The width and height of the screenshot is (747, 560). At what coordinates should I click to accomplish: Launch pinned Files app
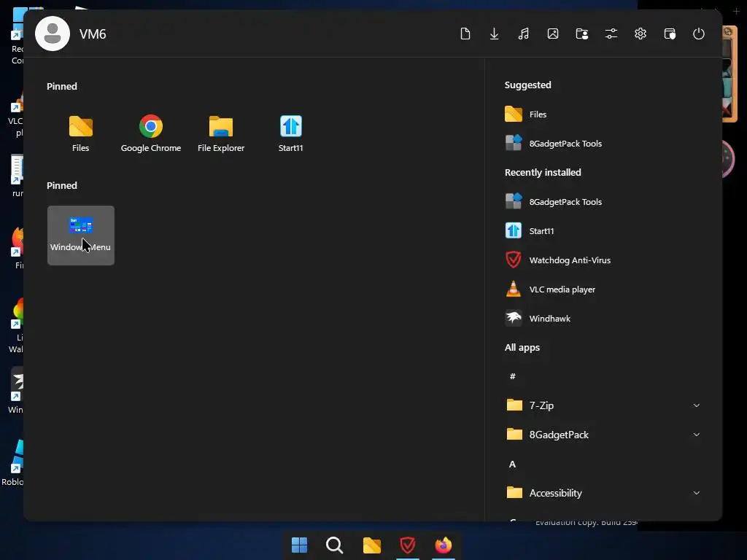[80, 134]
